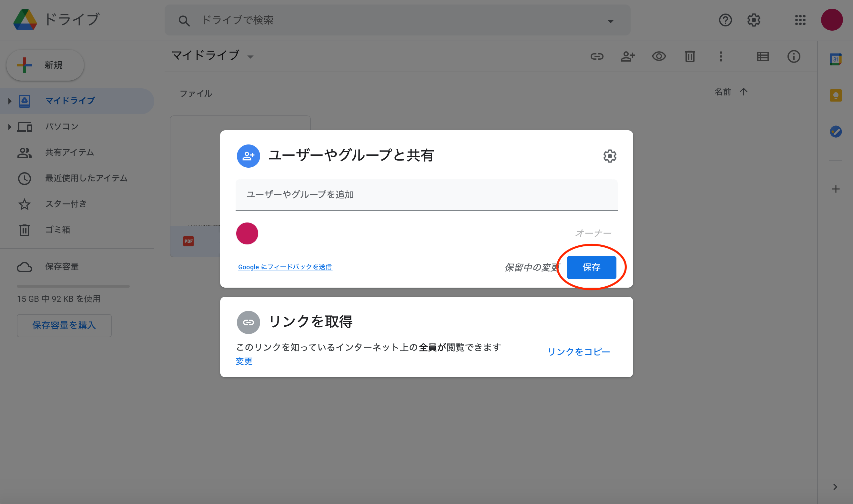Click the get add-ons plus icon

pos(836,189)
